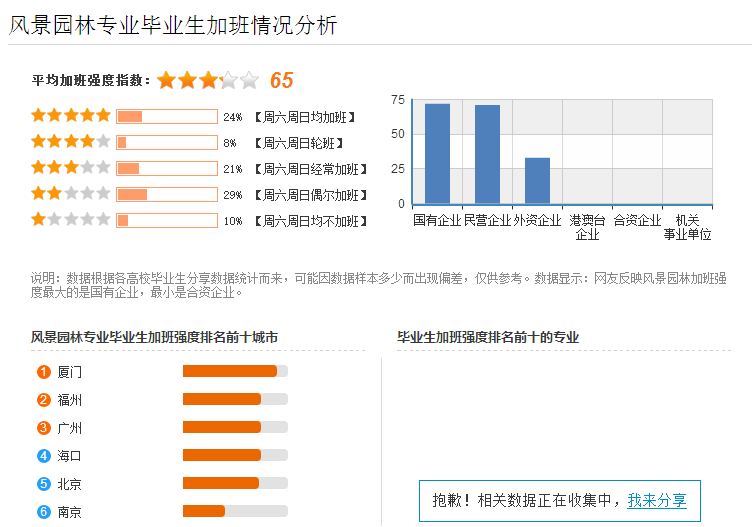This screenshot has width=754, height=527.
Task: Click the 8% progress bar
Action: coord(167,142)
